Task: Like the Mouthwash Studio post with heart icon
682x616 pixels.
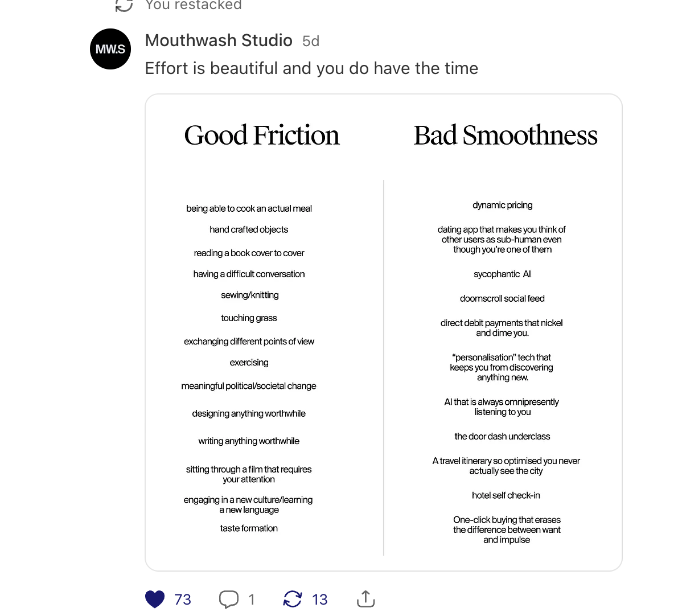Action: point(155,599)
